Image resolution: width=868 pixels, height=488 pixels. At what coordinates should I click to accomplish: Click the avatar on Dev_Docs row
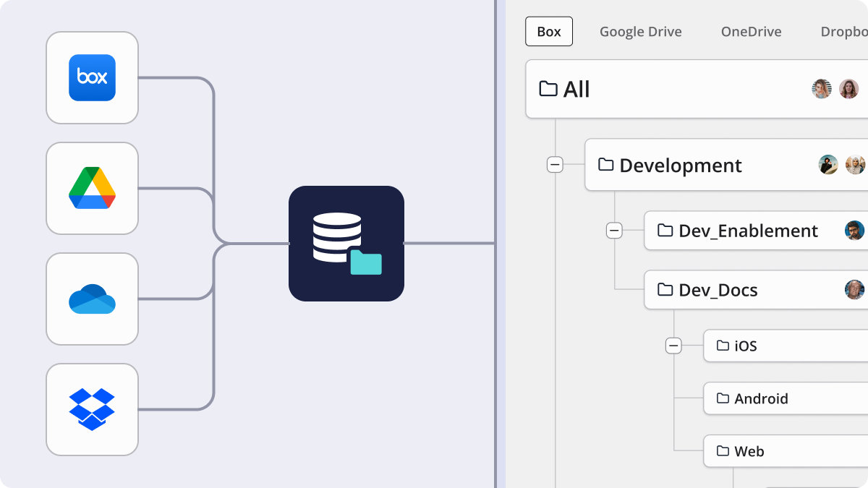855,290
